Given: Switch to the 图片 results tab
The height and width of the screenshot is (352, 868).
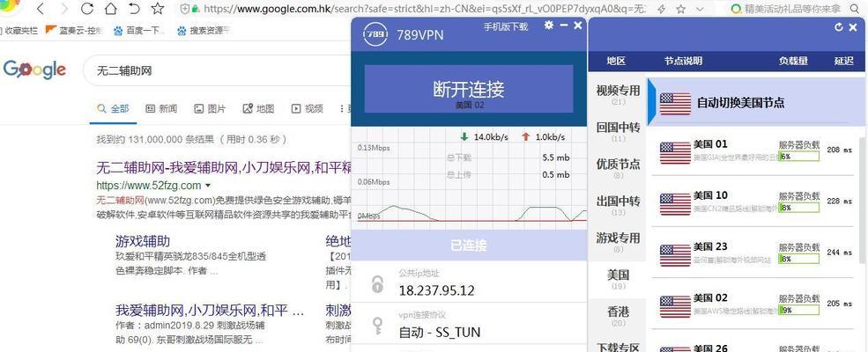Looking at the screenshot, I should (210, 109).
